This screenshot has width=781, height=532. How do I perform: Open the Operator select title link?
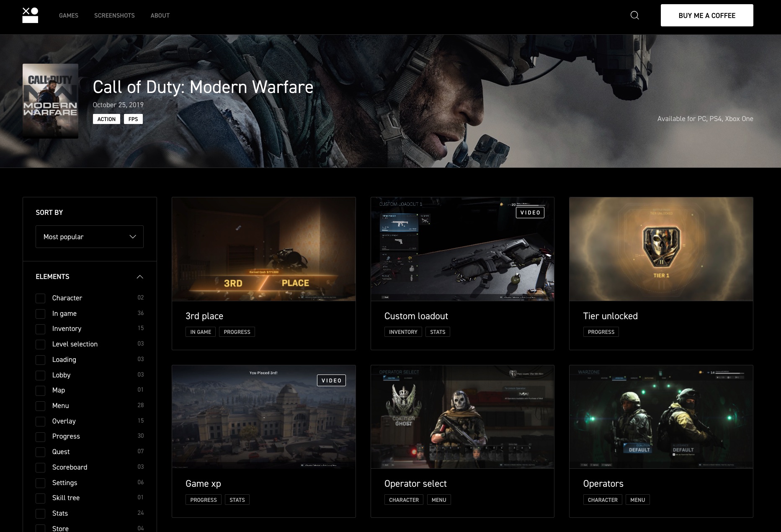point(415,484)
